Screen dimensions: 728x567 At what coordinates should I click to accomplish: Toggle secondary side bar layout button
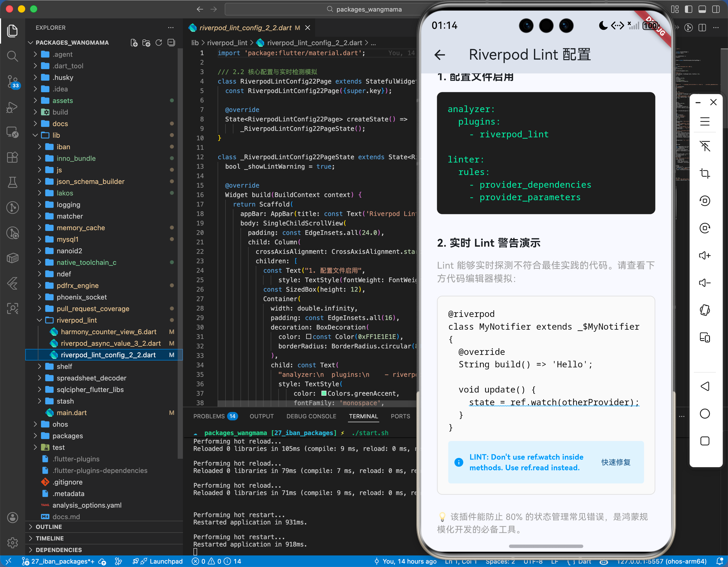[x=716, y=9]
